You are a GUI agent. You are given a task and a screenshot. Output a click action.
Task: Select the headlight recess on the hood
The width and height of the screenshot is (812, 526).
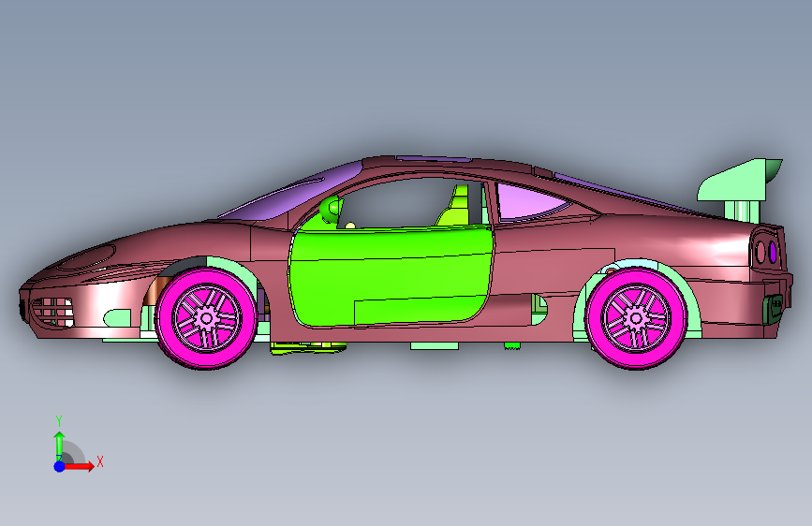pyautogui.click(x=85, y=257)
